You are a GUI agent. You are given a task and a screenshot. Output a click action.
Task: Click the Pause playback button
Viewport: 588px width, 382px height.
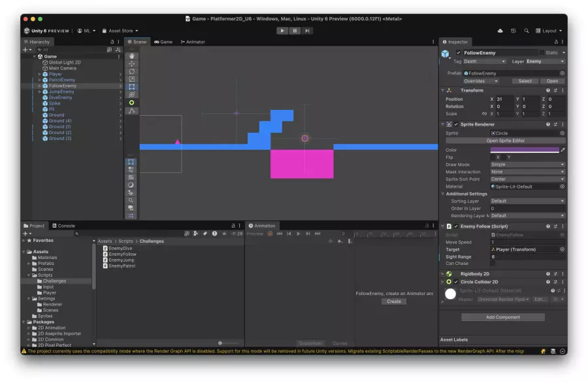(295, 31)
